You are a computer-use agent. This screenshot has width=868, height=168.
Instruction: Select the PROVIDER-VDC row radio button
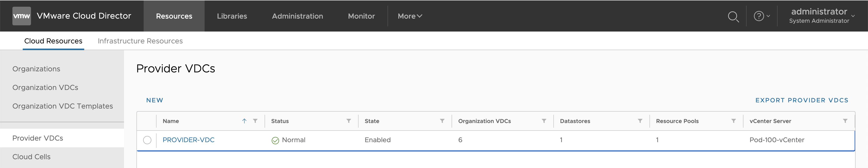tap(147, 140)
